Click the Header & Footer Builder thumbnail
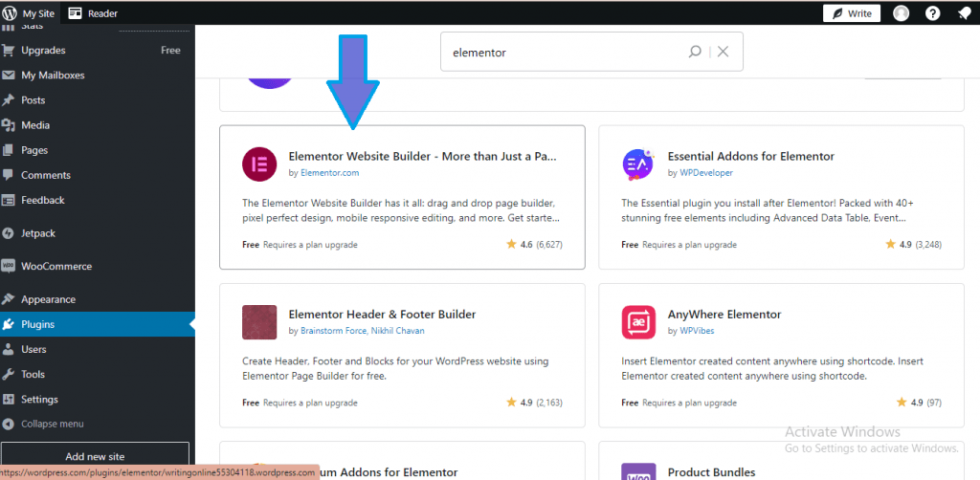The width and height of the screenshot is (980, 480). coord(259,322)
